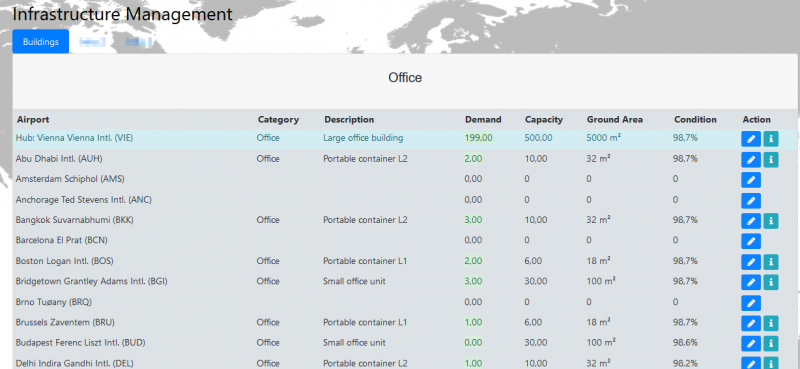
Task: Open info icon for Bangkok Suvarnabhumi
Action: coord(771,221)
